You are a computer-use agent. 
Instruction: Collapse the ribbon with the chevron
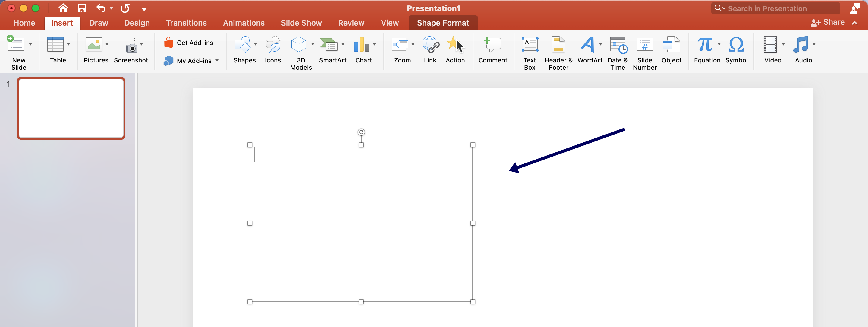[x=855, y=23]
